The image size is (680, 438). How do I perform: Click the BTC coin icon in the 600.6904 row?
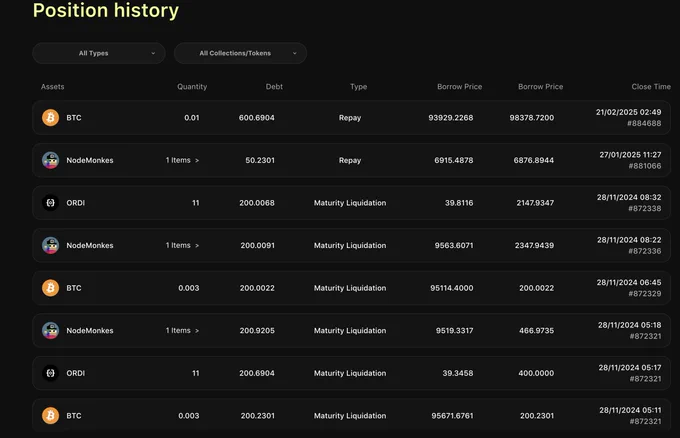(50, 118)
